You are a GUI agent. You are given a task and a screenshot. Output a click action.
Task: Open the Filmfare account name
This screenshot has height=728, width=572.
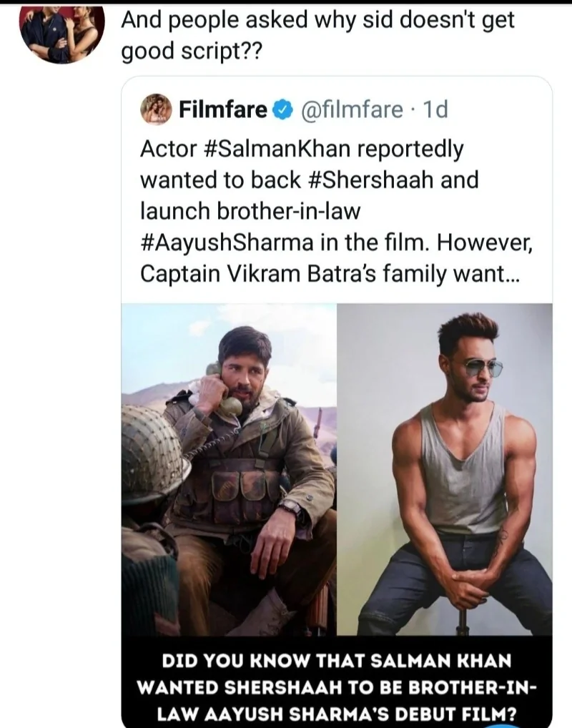pyautogui.click(x=222, y=110)
